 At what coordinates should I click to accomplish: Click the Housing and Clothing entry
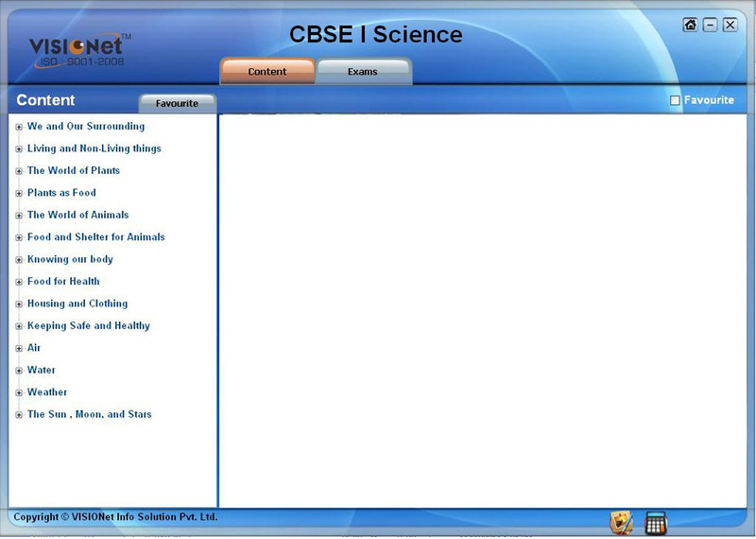point(77,304)
